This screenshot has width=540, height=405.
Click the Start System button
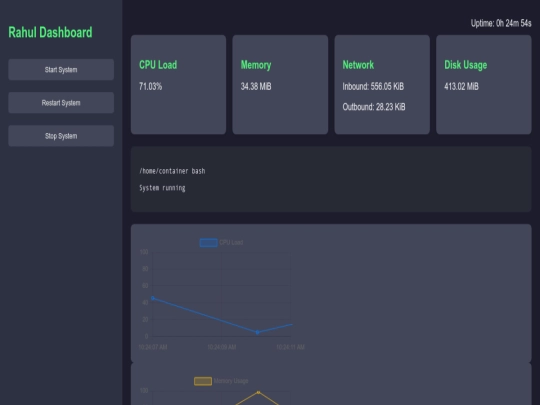click(61, 70)
